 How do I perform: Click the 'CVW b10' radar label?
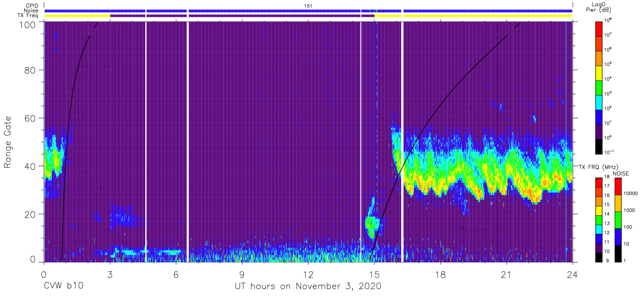(x=63, y=287)
